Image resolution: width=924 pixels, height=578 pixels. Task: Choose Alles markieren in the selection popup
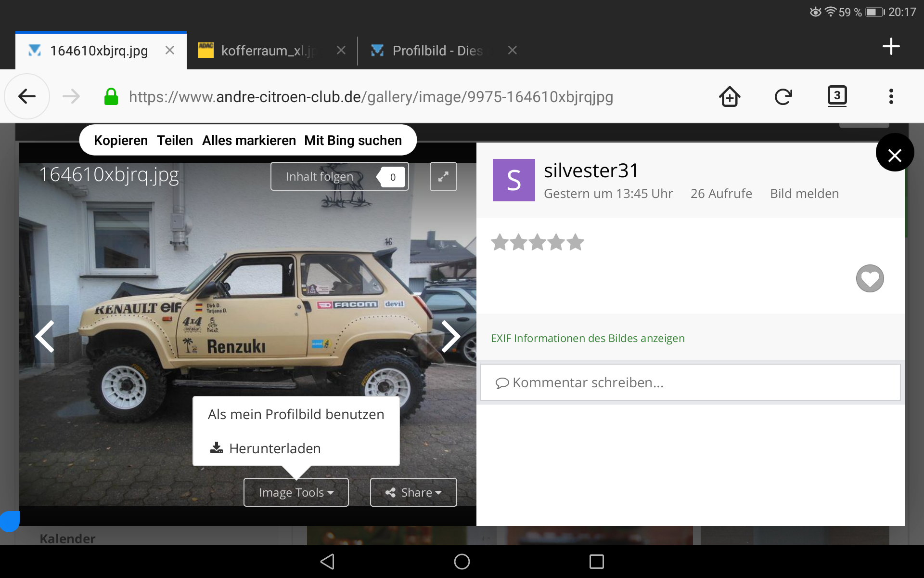pos(249,140)
